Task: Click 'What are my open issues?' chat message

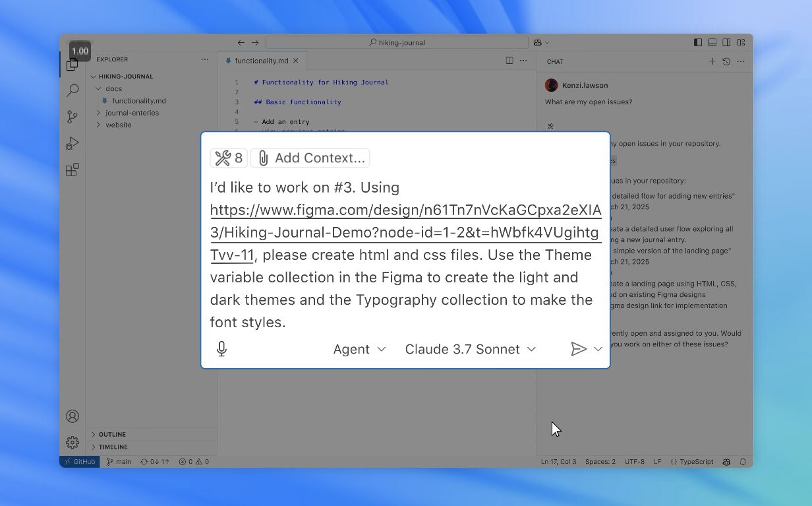Action: click(589, 102)
